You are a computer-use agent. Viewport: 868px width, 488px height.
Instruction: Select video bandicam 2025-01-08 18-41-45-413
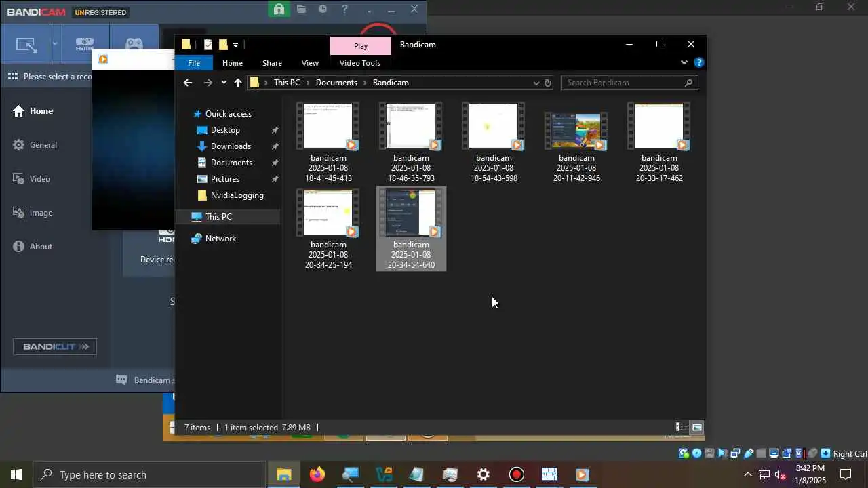point(328,142)
